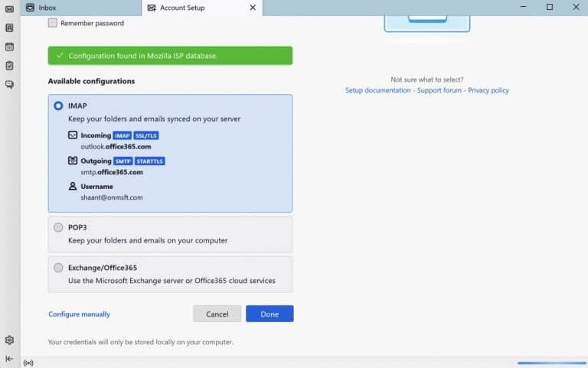
Task: Open the Support forum link
Action: (439, 90)
